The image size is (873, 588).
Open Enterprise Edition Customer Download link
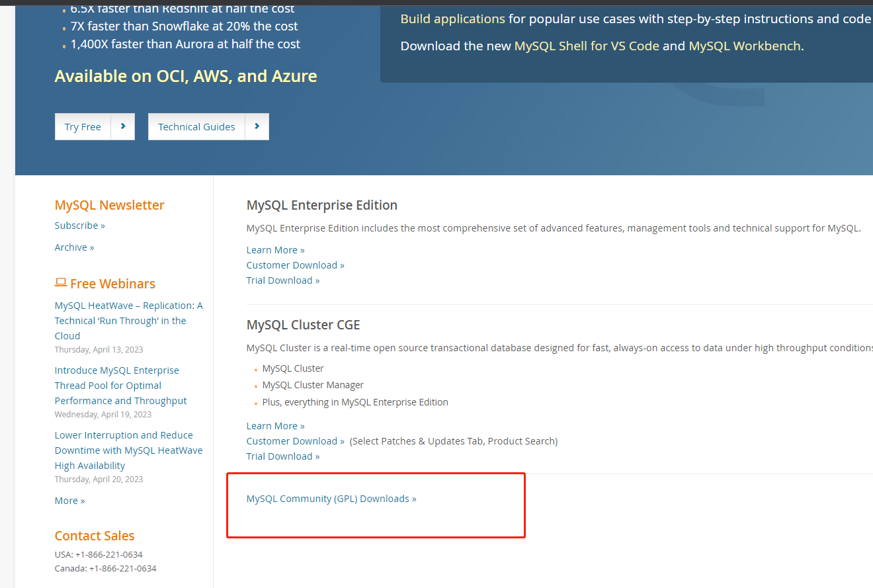296,265
